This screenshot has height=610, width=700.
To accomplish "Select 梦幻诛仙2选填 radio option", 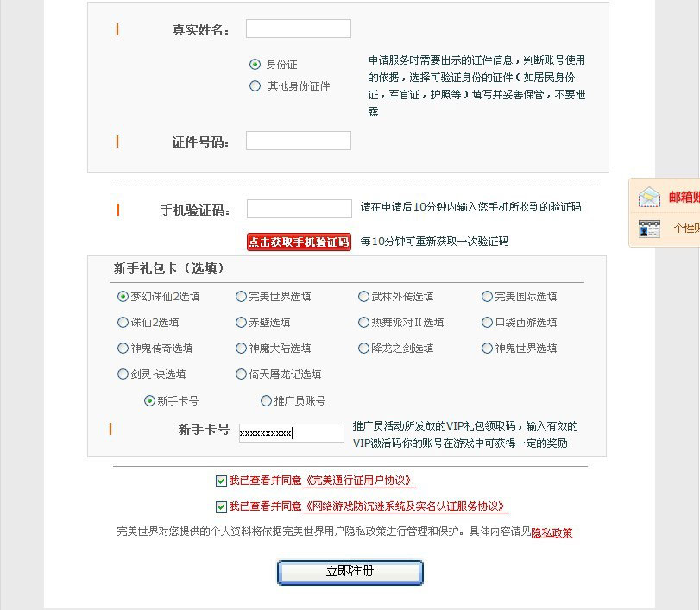I will coord(123,296).
